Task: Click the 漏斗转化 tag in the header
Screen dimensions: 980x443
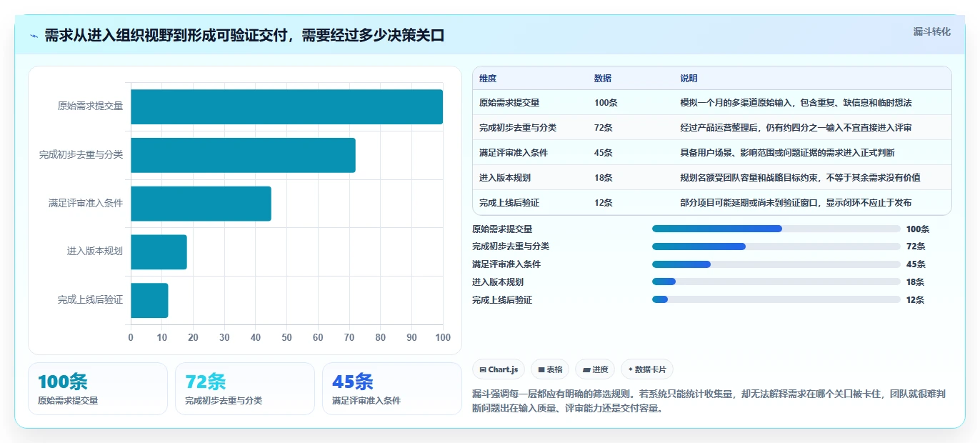Action: tap(931, 31)
